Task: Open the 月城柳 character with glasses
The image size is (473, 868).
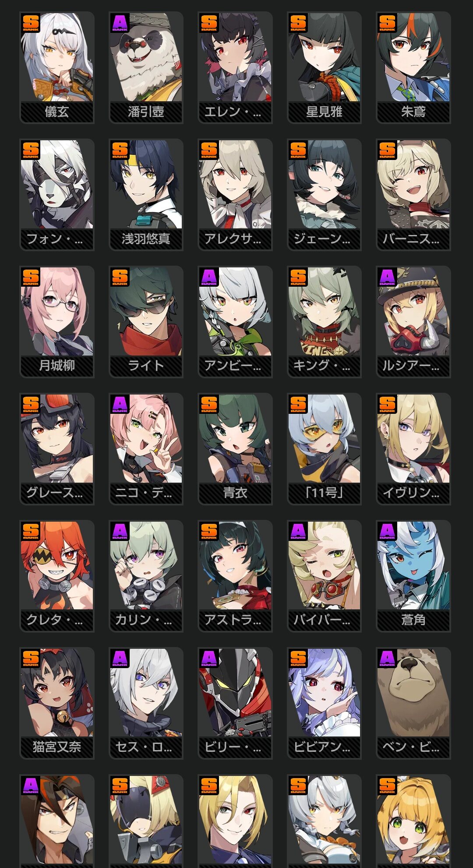Action: pos(57,322)
